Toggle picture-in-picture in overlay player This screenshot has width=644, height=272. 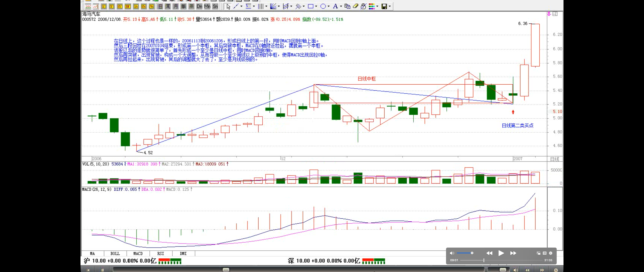(x=539, y=253)
